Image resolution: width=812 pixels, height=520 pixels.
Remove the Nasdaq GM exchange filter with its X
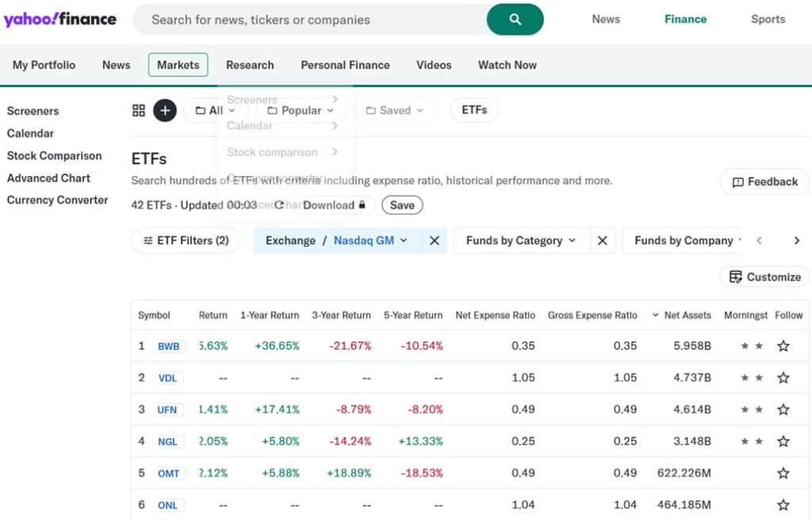tap(434, 240)
